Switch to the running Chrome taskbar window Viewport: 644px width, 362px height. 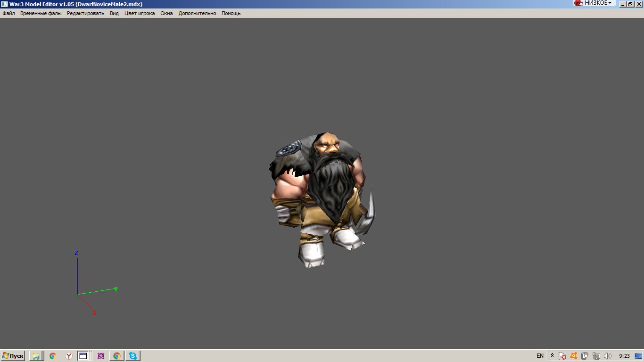coord(116,356)
